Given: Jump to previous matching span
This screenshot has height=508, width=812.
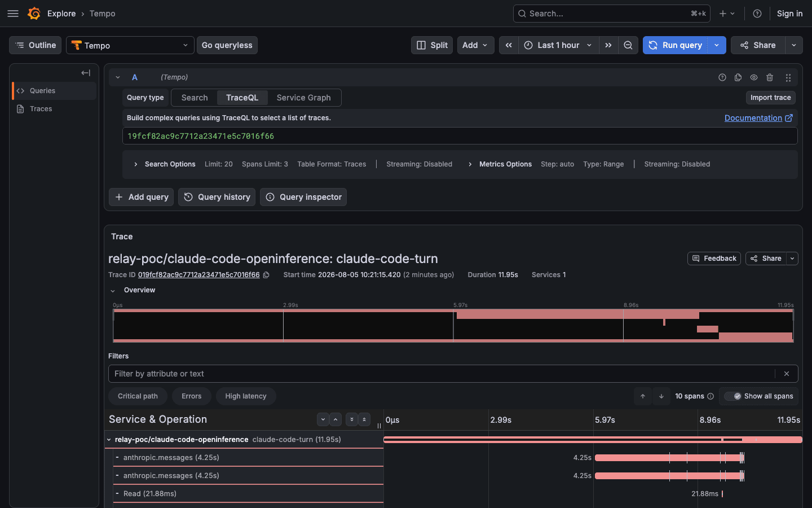Looking at the screenshot, I should 643,396.
